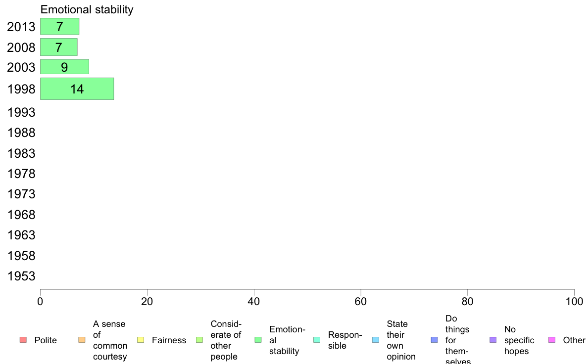Image resolution: width=588 pixels, height=364 pixels.
Task: Click the 2013 bar showing 7
Action: [x=59, y=26]
